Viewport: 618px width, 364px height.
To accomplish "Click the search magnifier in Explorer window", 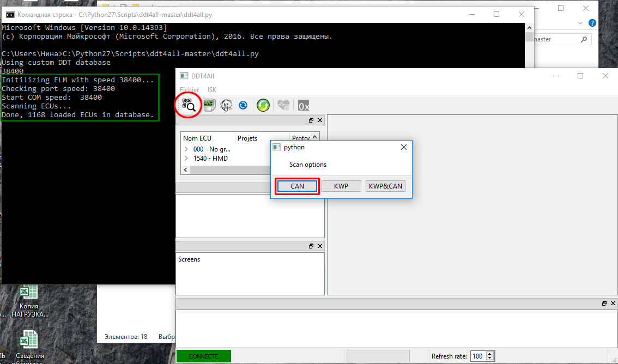I will [x=584, y=39].
